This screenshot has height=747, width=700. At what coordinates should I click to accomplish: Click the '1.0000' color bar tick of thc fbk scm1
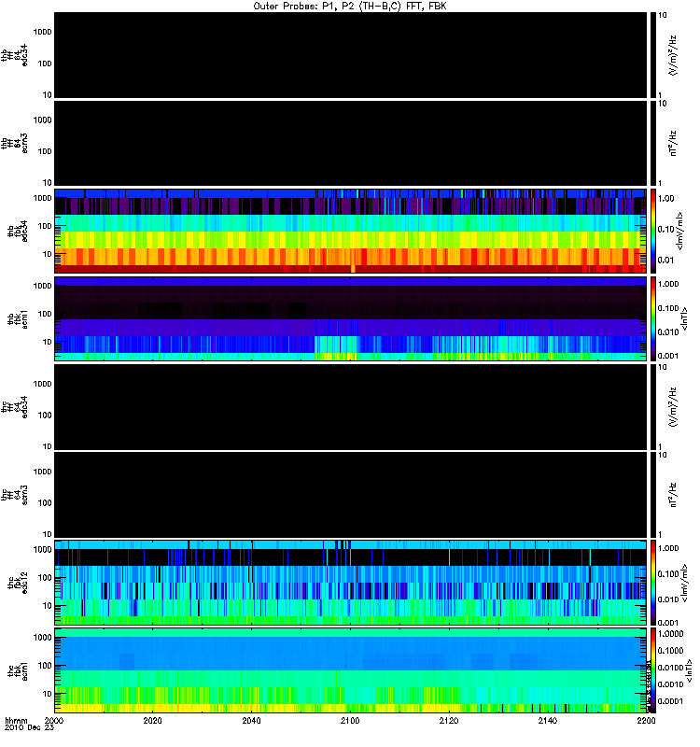670,634
